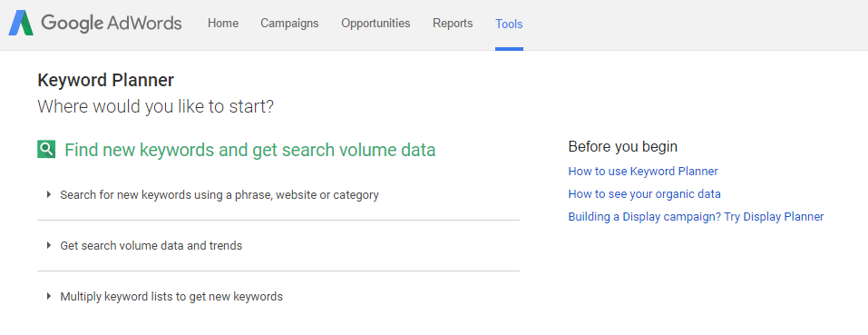Switch to the Campaigns tab
This screenshot has height=335, width=868.
[289, 24]
